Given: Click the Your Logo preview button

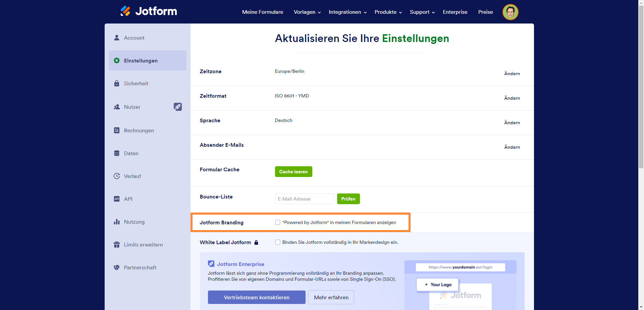Looking at the screenshot, I should [437, 285].
